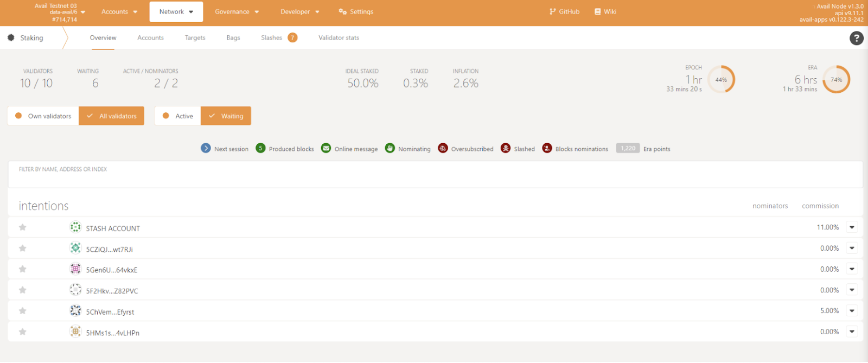Image resolution: width=868 pixels, height=363 pixels.
Task: Open the Wiki link
Action: coord(605,12)
